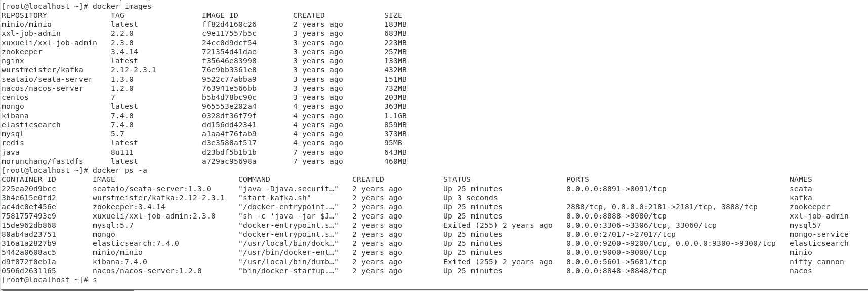Click the java tag 8u111
868x291 pixels.
[122, 152]
